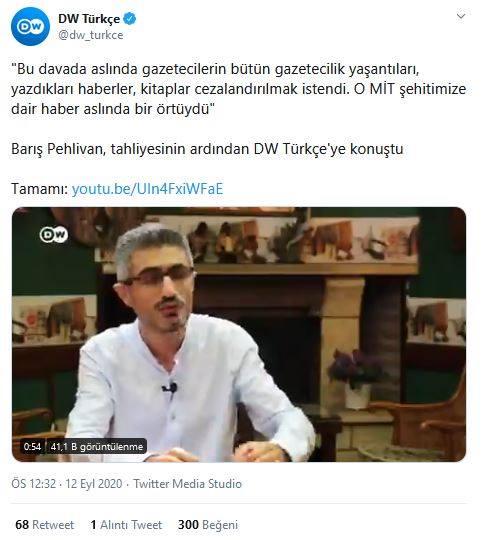The width and height of the screenshot is (483, 540).
Task: Click the 41,1 B görüntülenme view count
Action: coord(97,447)
